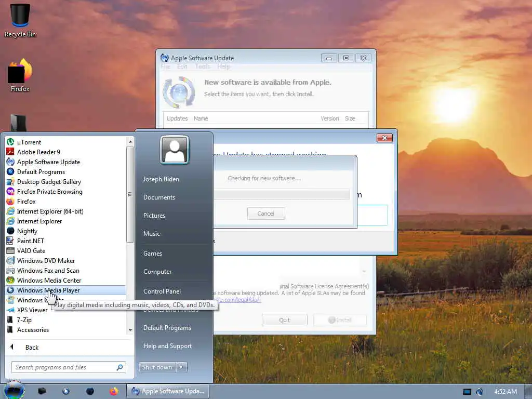This screenshot has height=399, width=532.
Task: Click the user account picture
Action: tap(175, 150)
